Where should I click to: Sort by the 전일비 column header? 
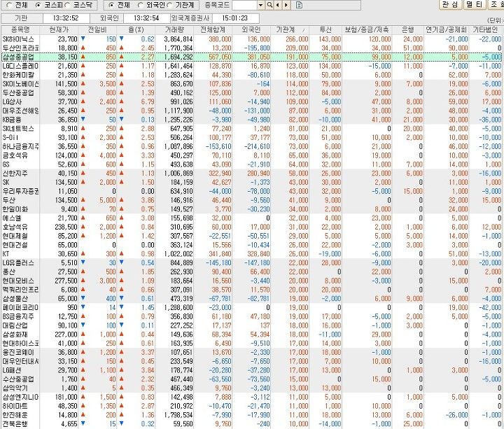(97, 30)
